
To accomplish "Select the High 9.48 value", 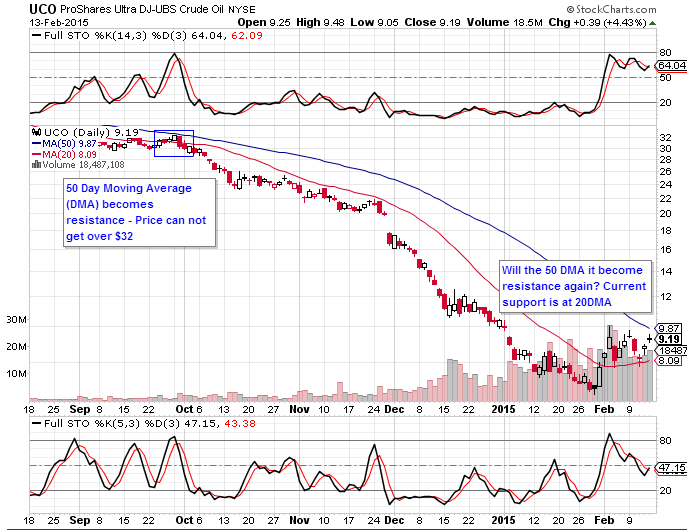I will pyautogui.click(x=320, y=22).
